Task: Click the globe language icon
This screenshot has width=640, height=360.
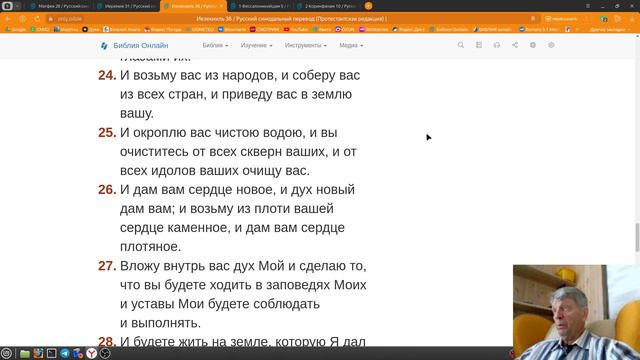Action: pyautogui.click(x=533, y=45)
